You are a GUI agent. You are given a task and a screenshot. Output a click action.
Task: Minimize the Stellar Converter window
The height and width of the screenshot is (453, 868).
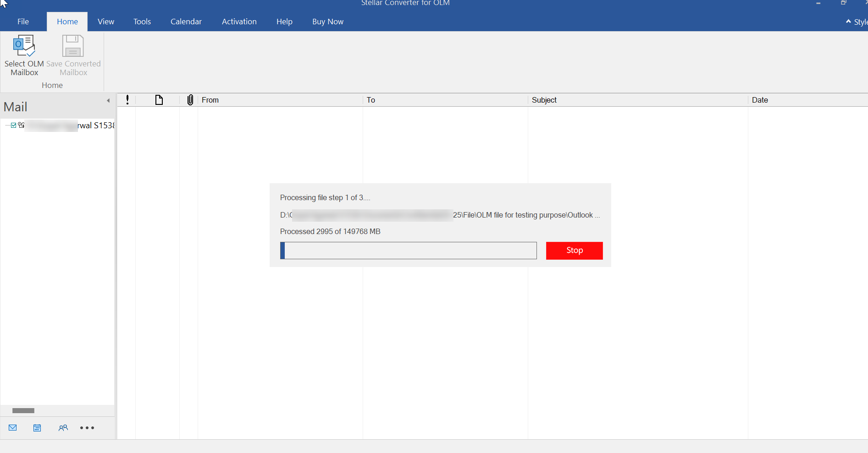818,3
